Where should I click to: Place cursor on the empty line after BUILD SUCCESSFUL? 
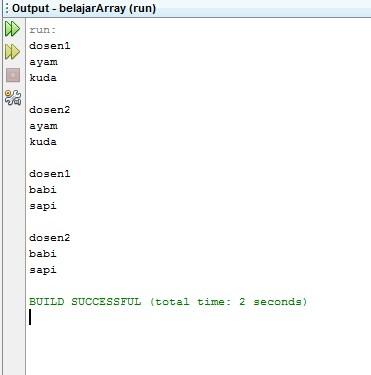198,317
